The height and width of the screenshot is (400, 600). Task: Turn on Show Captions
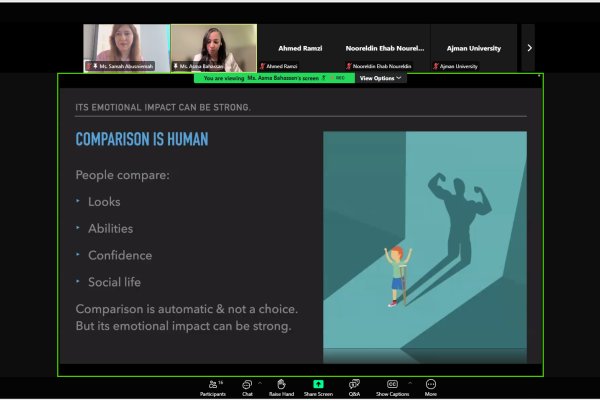(392, 385)
